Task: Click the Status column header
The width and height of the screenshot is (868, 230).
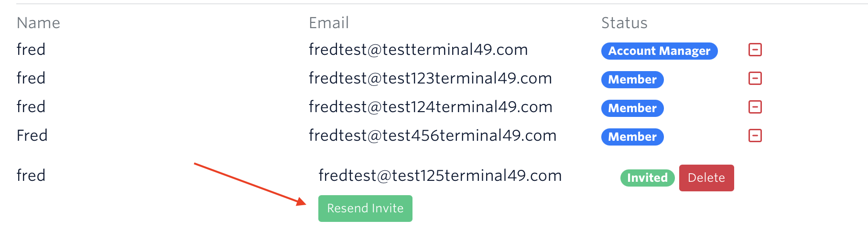Action: pyautogui.click(x=624, y=23)
